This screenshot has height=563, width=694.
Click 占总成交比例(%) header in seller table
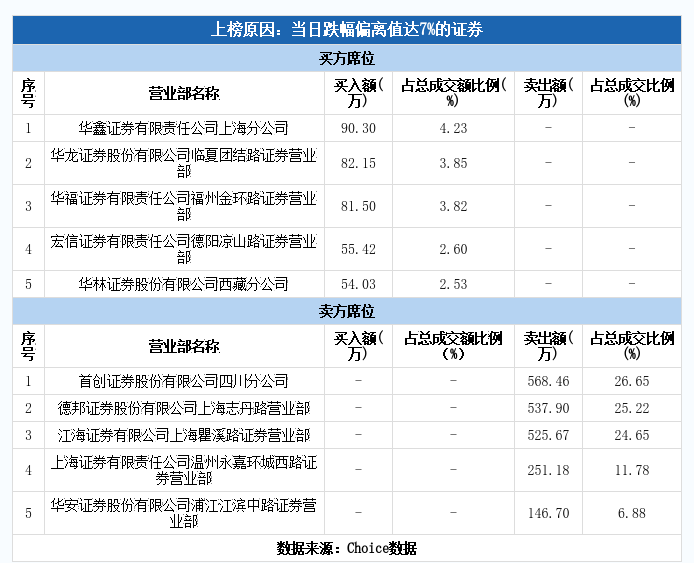pos(632,346)
